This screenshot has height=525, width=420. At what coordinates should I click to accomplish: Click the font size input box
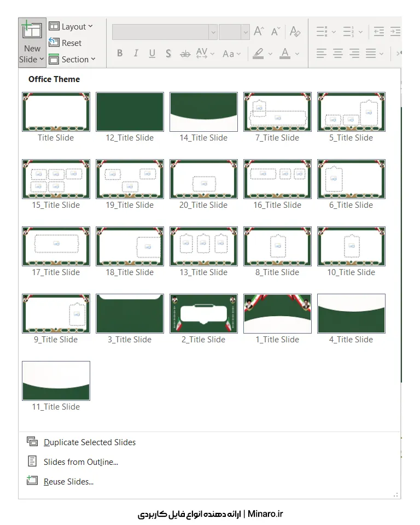point(230,32)
